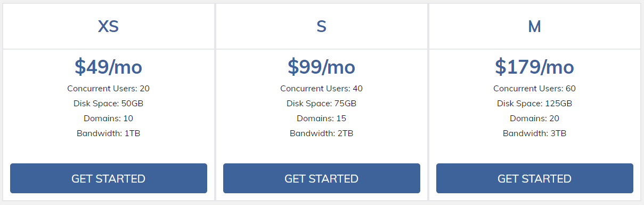Screen dimensions: 644x205
Task: Click the $49/mo price text
Action: 108,67
